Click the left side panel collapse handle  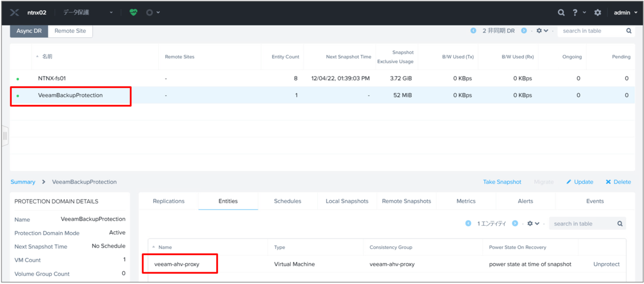[x=5, y=136]
